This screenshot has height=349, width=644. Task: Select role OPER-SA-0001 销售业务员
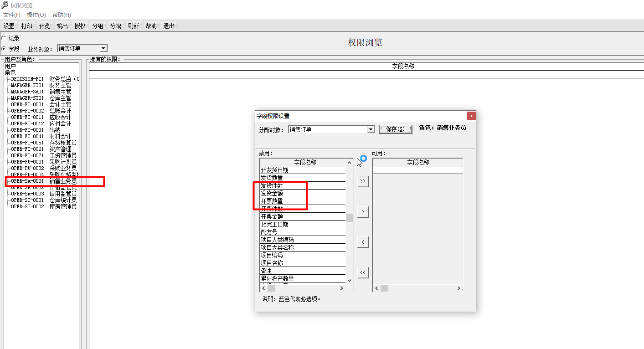click(44, 181)
